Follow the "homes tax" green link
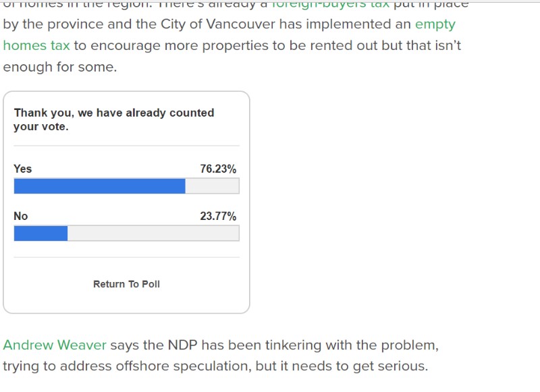This screenshot has height=392, width=540. (36, 45)
